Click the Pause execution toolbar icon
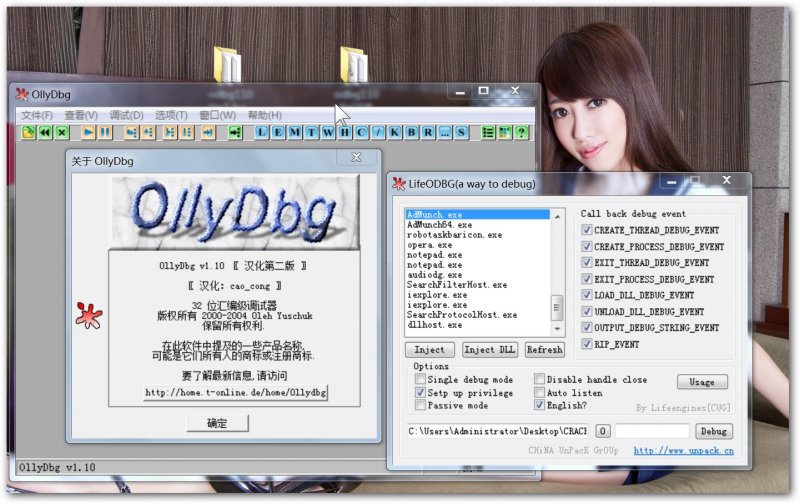This screenshot has height=504, width=800. click(105, 133)
